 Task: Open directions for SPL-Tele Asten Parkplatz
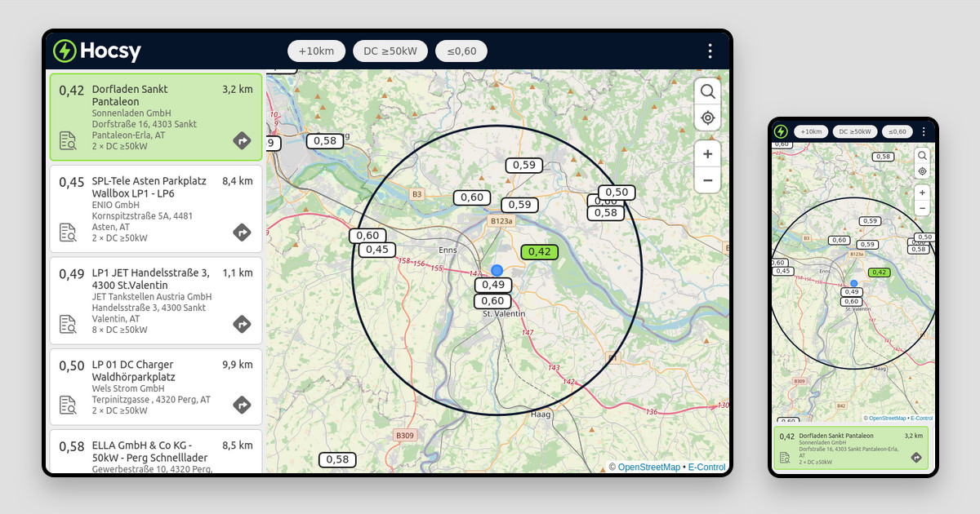242,233
